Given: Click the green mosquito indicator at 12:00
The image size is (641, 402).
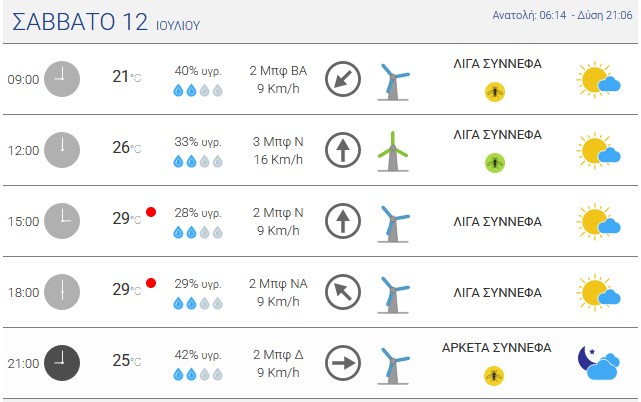Looking at the screenshot, I should click(495, 163).
